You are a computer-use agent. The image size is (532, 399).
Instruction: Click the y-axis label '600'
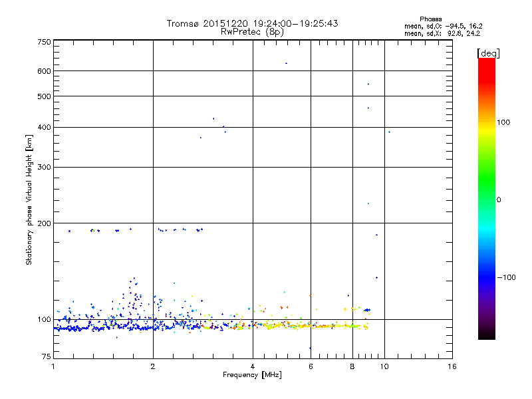pyautogui.click(x=44, y=71)
